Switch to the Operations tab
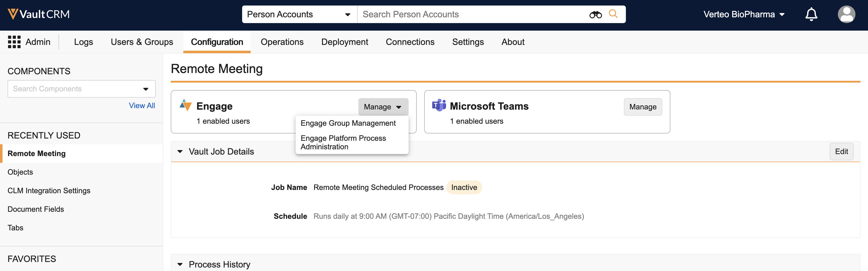 (282, 42)
